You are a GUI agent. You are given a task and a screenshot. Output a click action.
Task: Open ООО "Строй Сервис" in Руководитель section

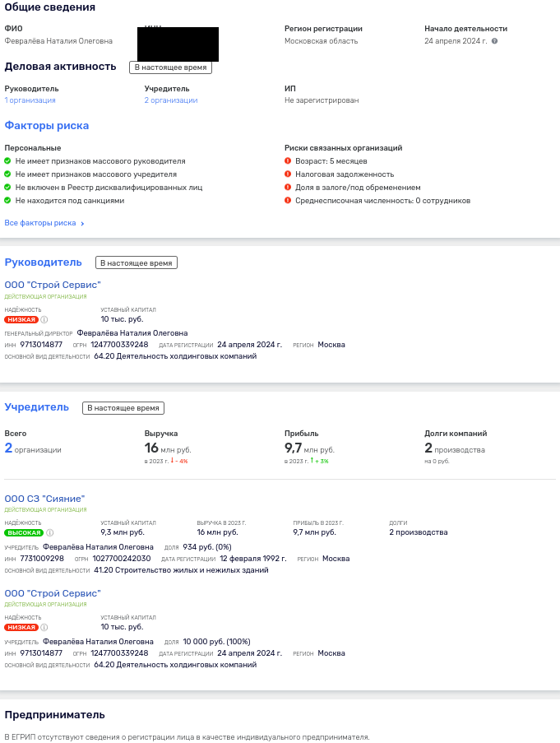53,285
